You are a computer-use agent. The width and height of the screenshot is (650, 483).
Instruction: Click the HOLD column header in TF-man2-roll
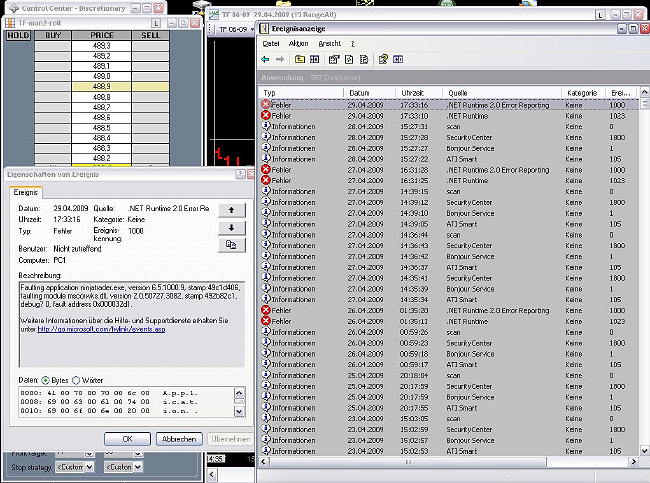[x=18, y=35]
